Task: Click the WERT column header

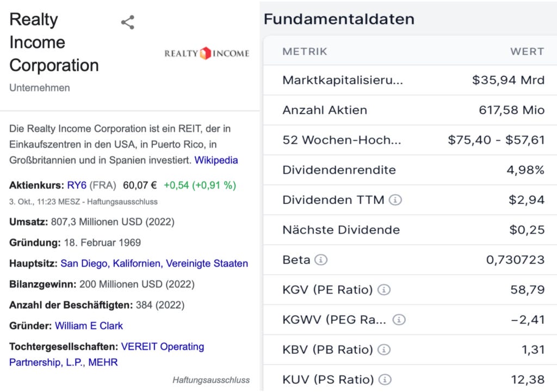Action: 527,52
